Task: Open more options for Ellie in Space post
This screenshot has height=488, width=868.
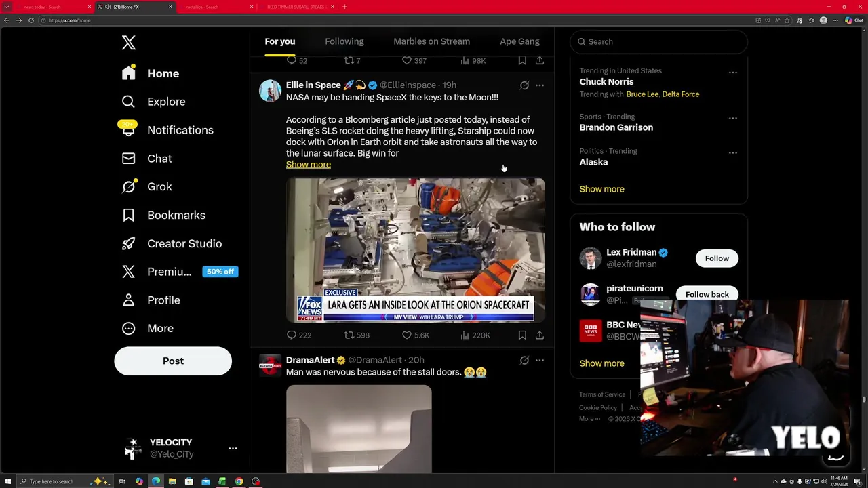Action: [x=540, y=85]
